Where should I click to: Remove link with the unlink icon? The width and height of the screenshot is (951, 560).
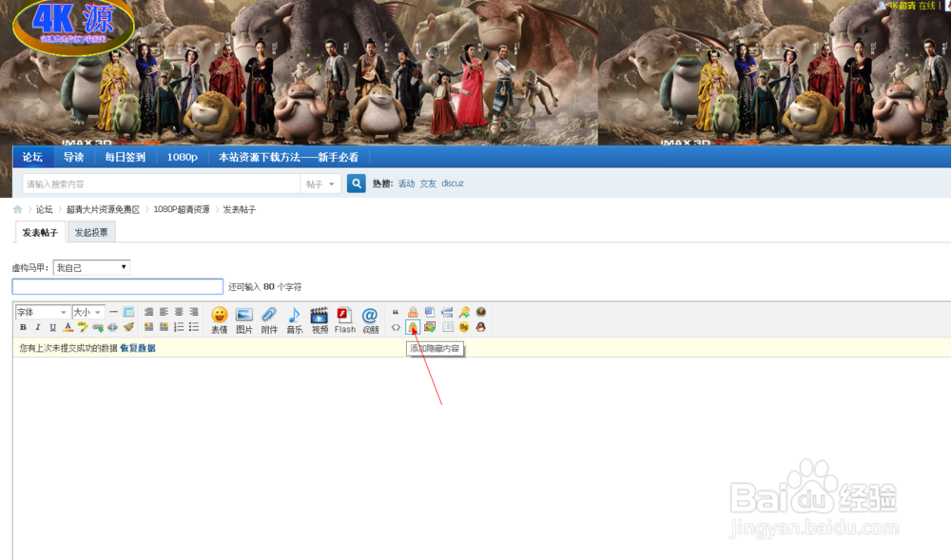pos(113,327)
